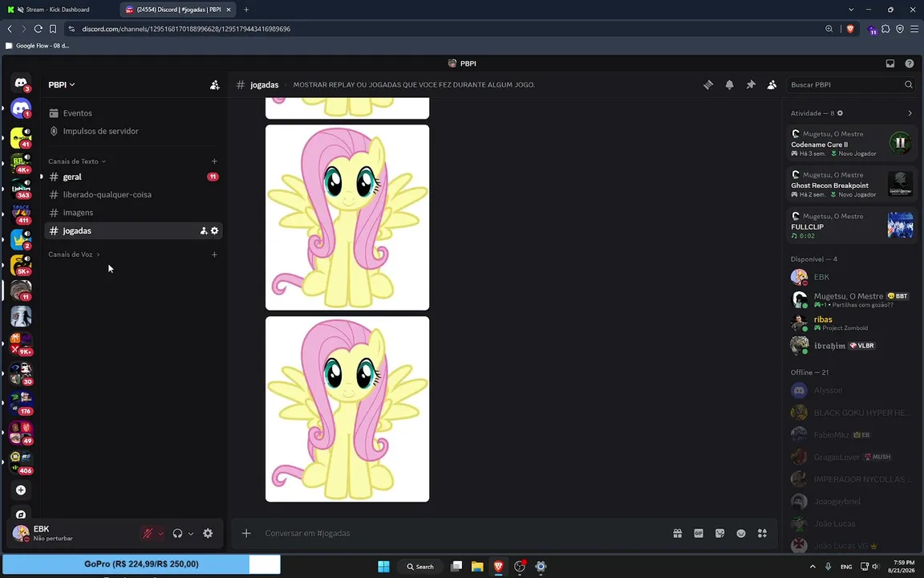Open microphone input options arrow
Viewport: 924px width, 578px height.
(160, 534)
